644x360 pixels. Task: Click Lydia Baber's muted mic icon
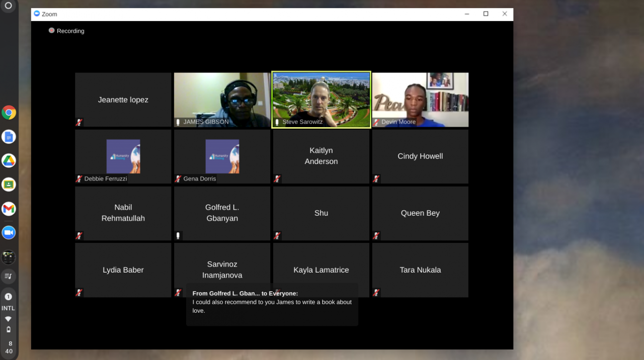tap(79, 292)
